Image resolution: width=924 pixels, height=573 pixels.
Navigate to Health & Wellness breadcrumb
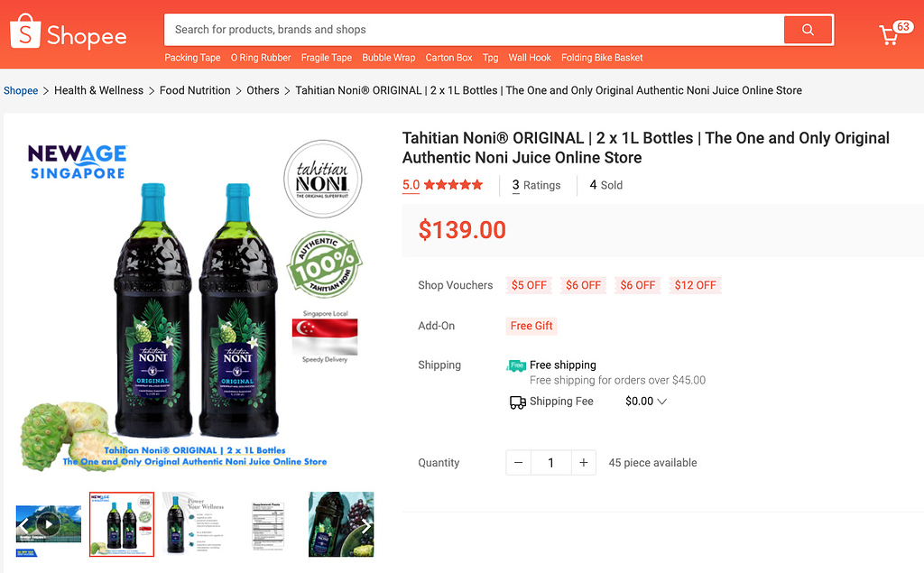pos(97,90)
